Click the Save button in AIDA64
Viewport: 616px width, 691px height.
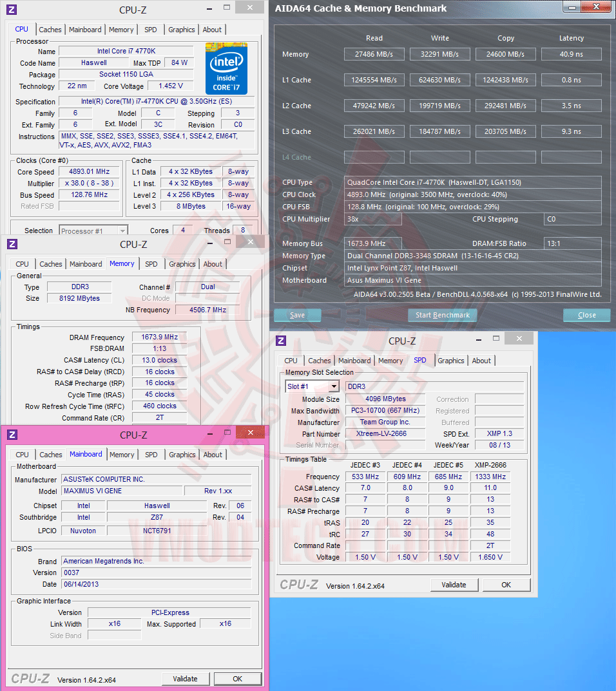pyautogui.click(x=297, y=315)
